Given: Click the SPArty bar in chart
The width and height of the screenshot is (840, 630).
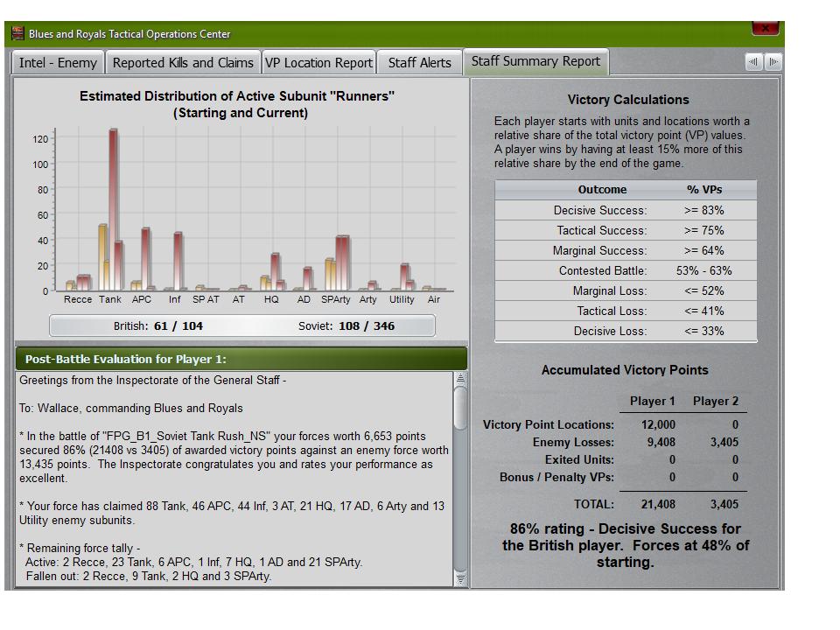Looking at the screenshot, I should point(342,263).
